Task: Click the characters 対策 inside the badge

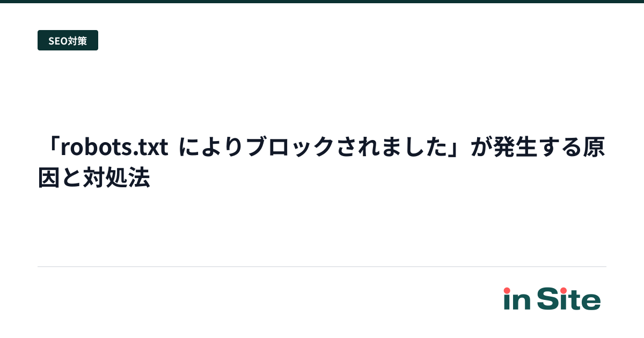Action: click(78, 41)
